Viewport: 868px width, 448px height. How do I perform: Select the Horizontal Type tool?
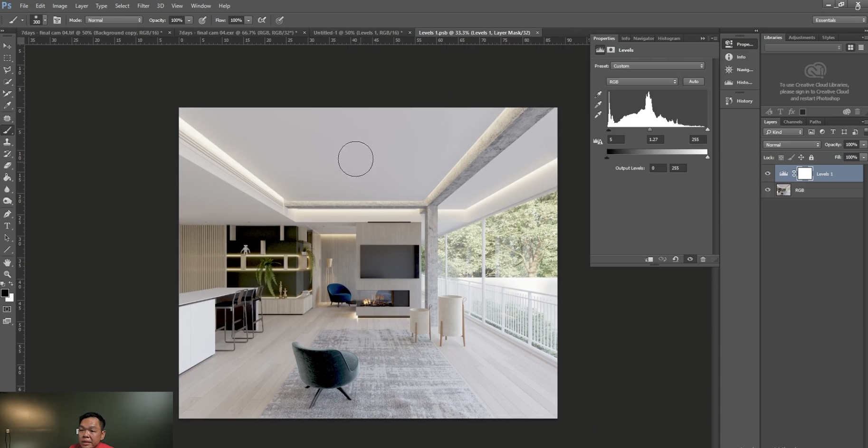[x=7, y=226]
